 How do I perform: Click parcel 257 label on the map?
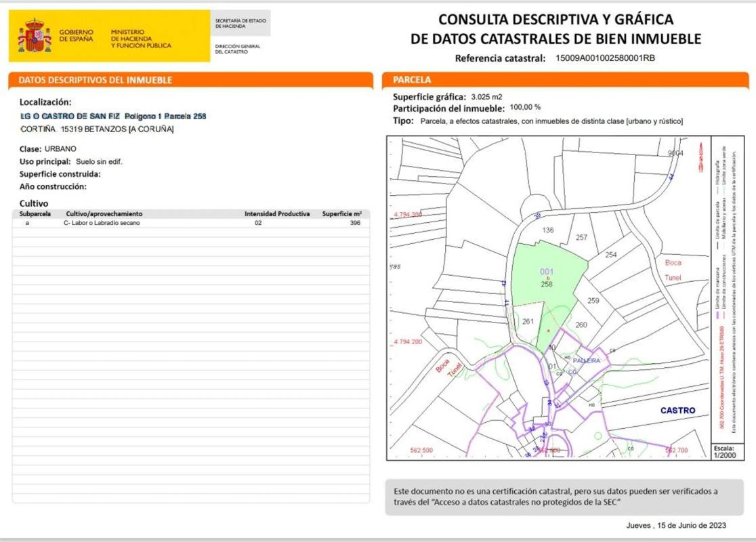581,237
